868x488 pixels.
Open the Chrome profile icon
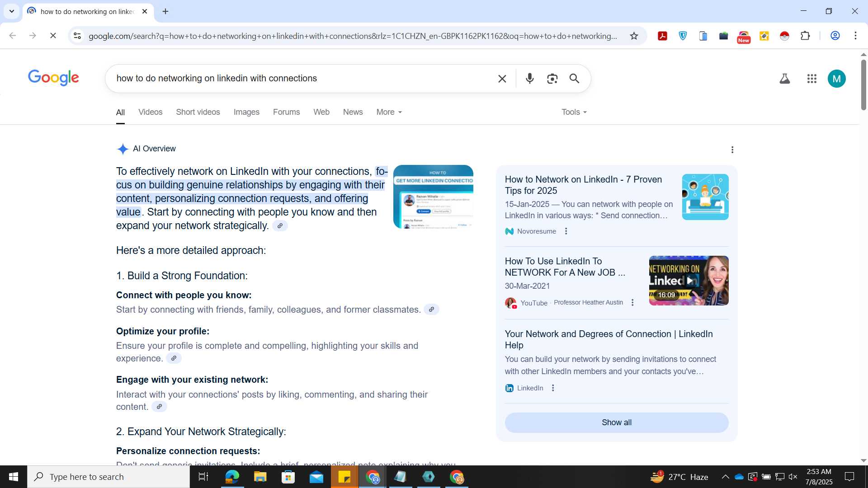click(x=835, y=36)
